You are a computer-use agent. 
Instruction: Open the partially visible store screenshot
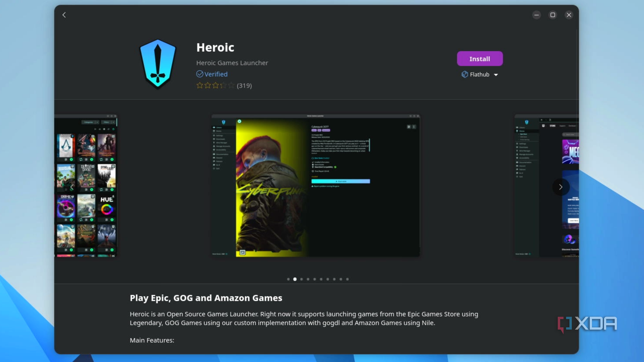click(547, 186)
